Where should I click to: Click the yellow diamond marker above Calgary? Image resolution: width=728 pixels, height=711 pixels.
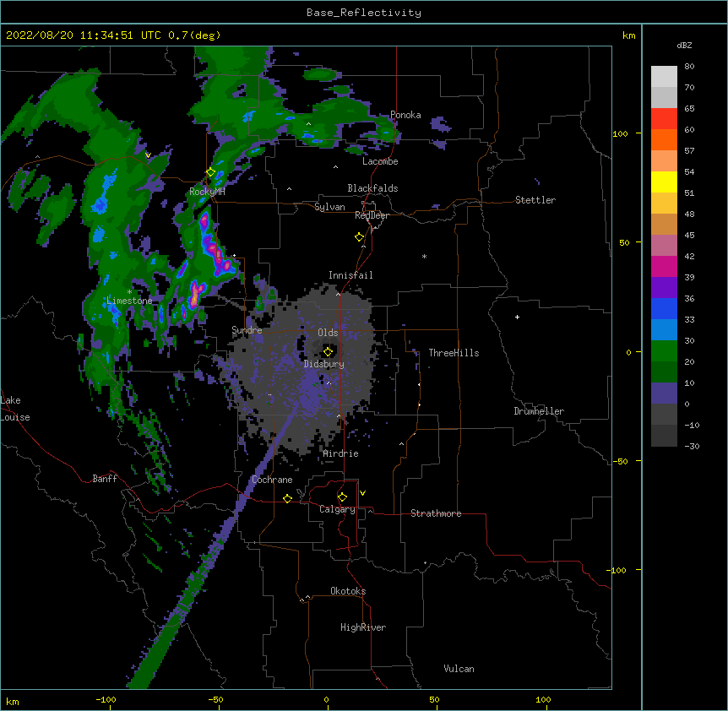pyautogui.click(x=342, y=497)
